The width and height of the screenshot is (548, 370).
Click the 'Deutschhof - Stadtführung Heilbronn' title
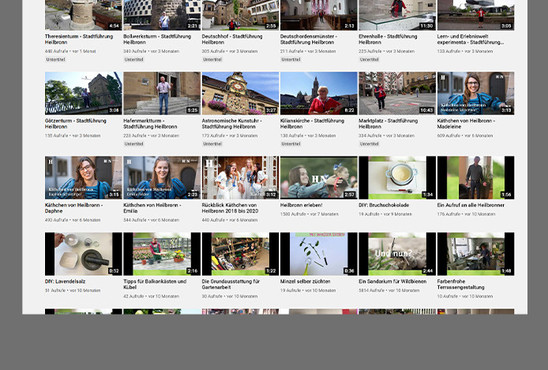232,39
